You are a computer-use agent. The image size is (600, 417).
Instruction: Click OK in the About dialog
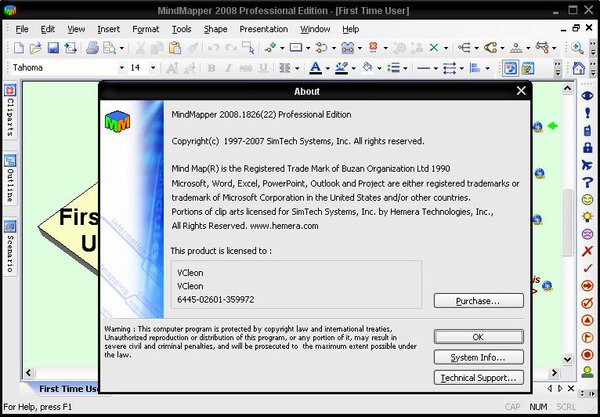[478, 337]
